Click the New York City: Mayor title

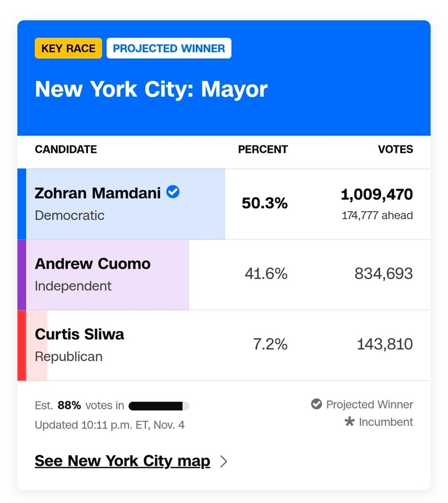(x=151, y=90)
